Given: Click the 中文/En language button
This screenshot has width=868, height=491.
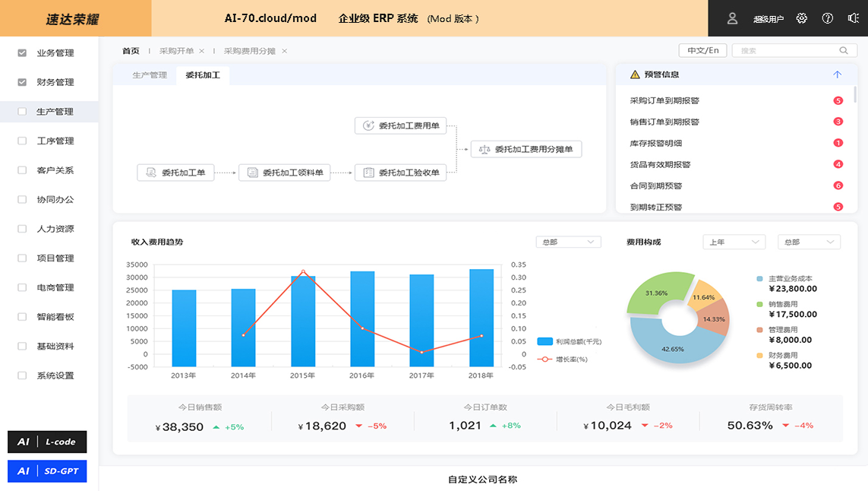Looking at the screenshot, I should point(702,50).
